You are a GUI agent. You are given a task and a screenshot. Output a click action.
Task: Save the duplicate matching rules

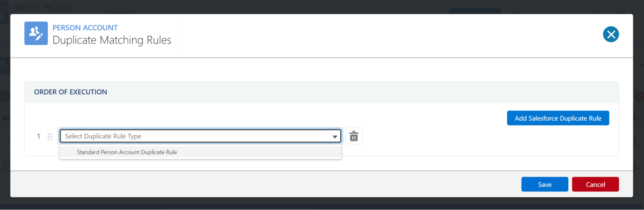click(544, 185)
